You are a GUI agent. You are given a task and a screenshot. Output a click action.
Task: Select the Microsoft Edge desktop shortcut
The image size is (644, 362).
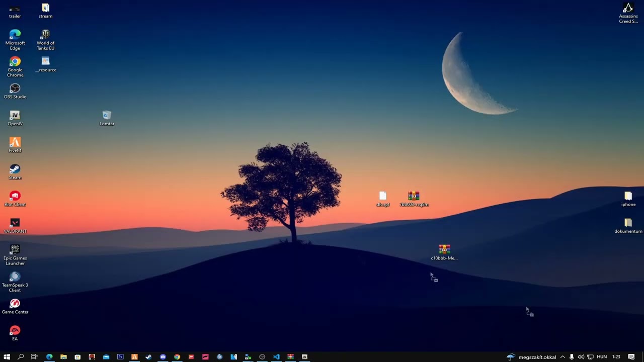(x=15, y=40)
